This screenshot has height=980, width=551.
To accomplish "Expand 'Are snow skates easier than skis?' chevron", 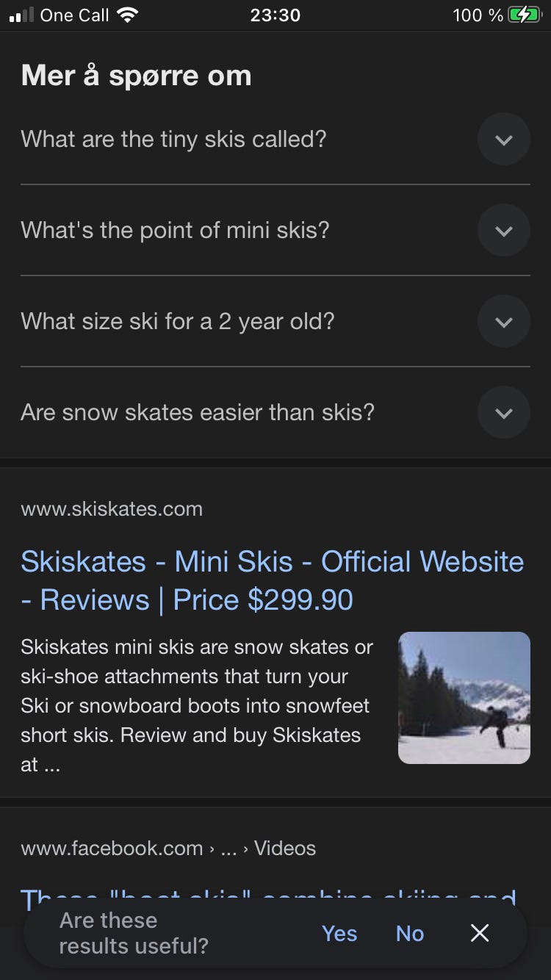I will [503, 413].
